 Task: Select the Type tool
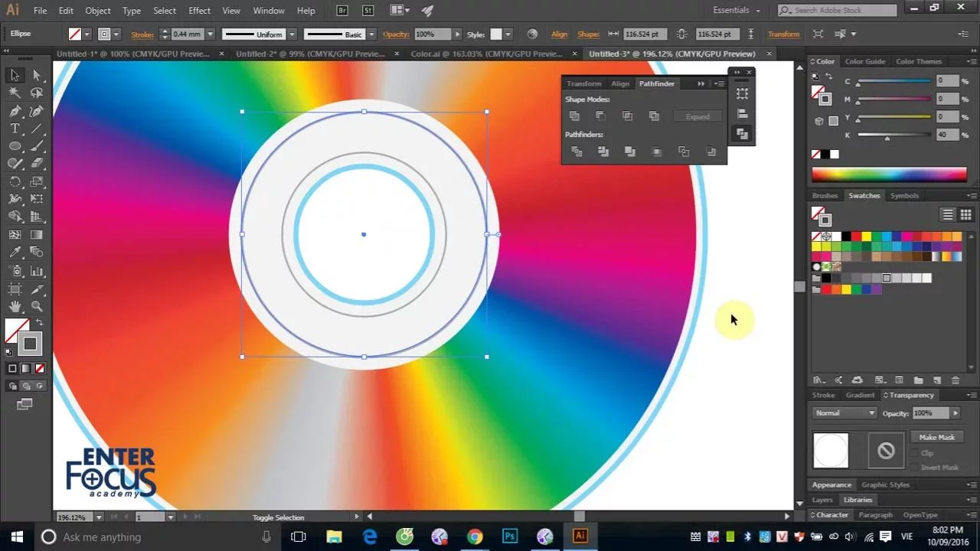[15, 129]
